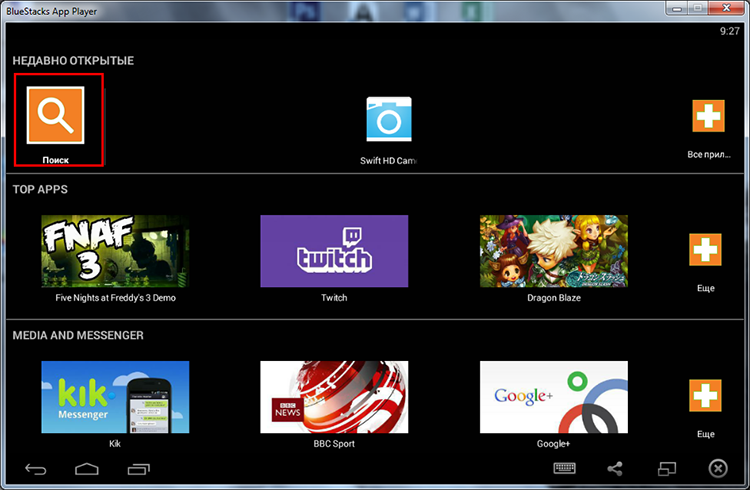The height and width of the screenshot is (490, 750).
Task: Click the Поиск label
Action: click(x=55, y=160)
